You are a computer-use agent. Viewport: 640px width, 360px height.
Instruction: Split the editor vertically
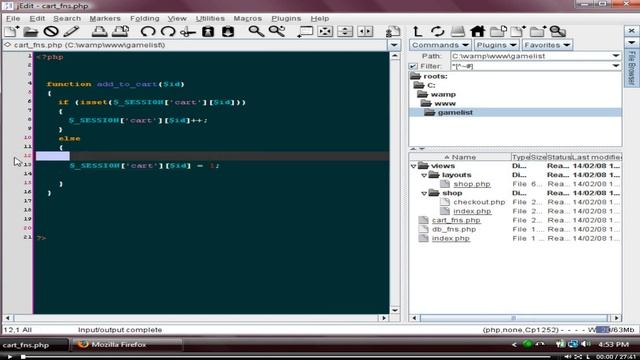pyautogui.click(x=365, y=31)
